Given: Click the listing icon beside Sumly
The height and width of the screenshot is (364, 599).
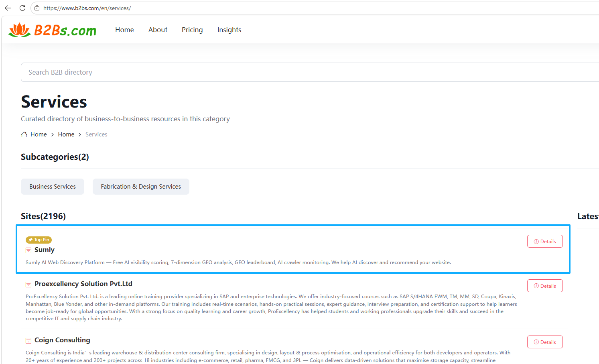Looking at the screenshot, I should click(28, 250).
